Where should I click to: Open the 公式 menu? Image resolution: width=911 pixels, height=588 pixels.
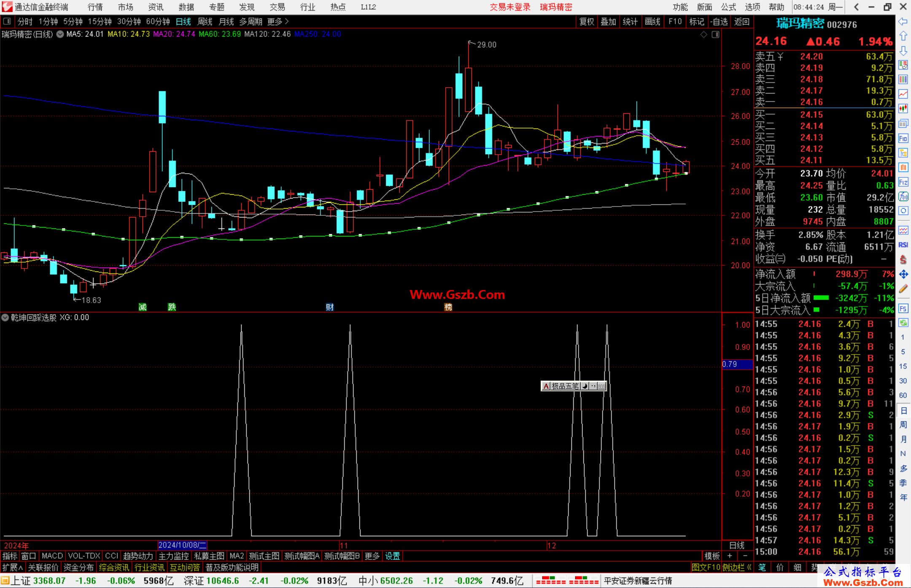point(728,7)
